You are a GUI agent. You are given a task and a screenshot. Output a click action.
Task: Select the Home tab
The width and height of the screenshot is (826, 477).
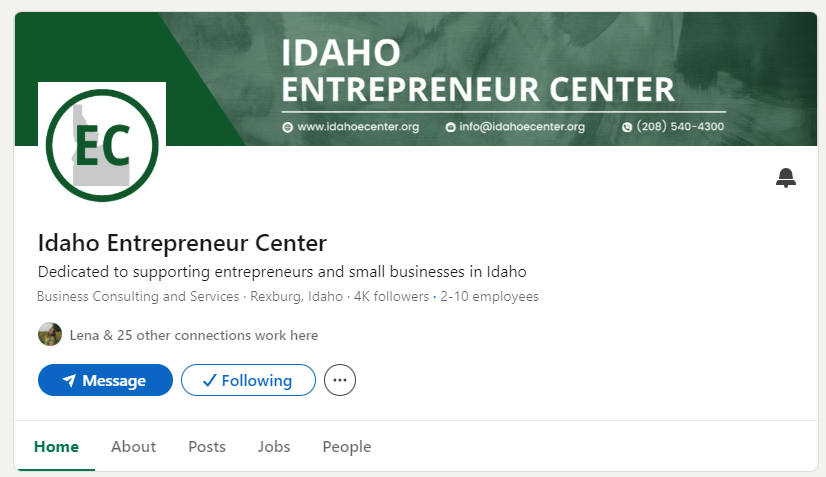click(56, 447)
